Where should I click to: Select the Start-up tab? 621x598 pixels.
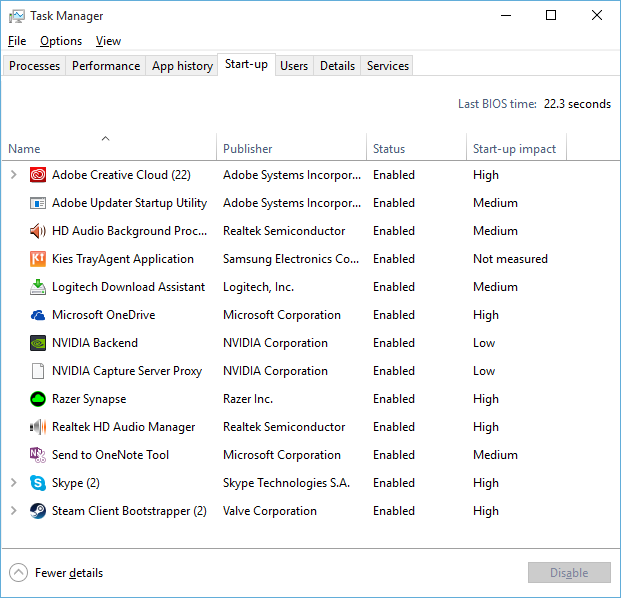pyautogui.click(x=246, y=64)
